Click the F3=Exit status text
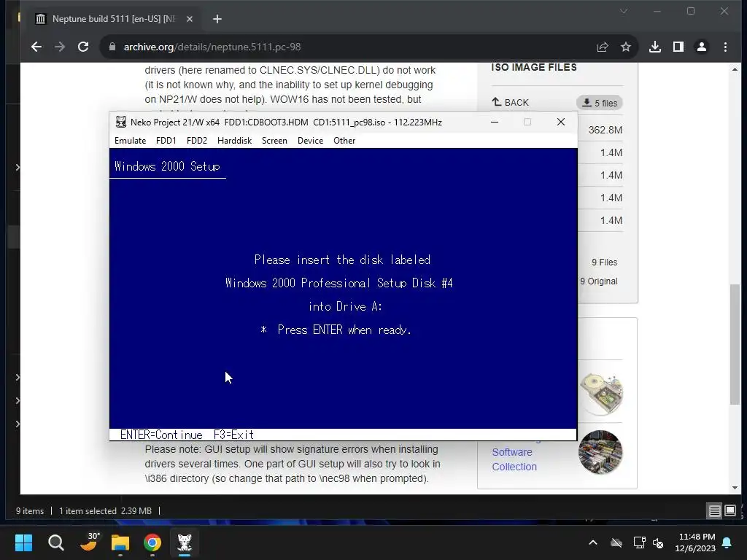The width and height of the screenshot is (747, 560). click(233, 435)
